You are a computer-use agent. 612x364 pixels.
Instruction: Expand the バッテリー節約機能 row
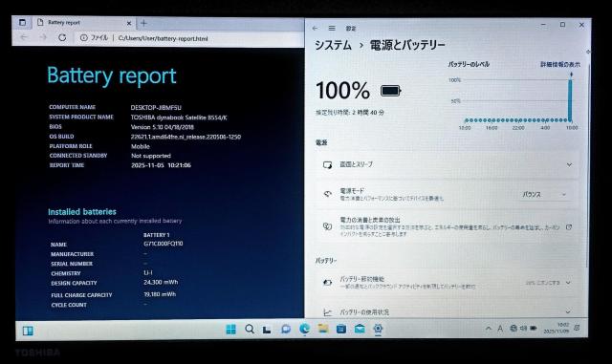click(x=447, y=283)
